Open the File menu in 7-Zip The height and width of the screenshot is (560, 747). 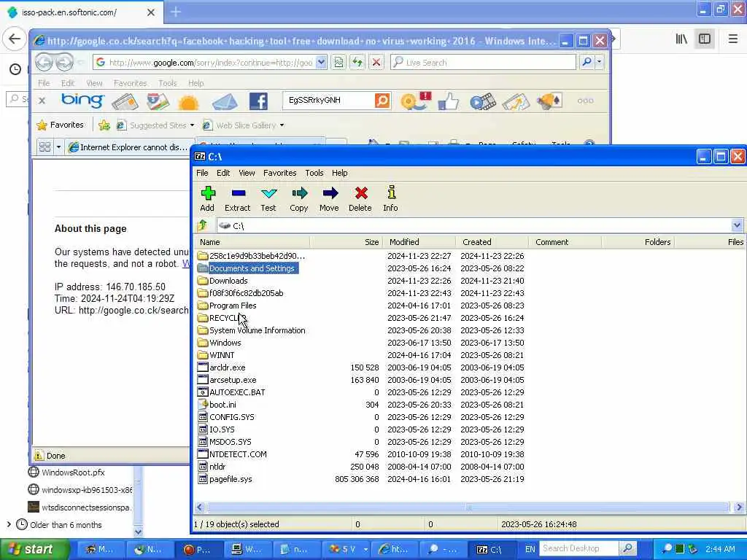point(203,173)
